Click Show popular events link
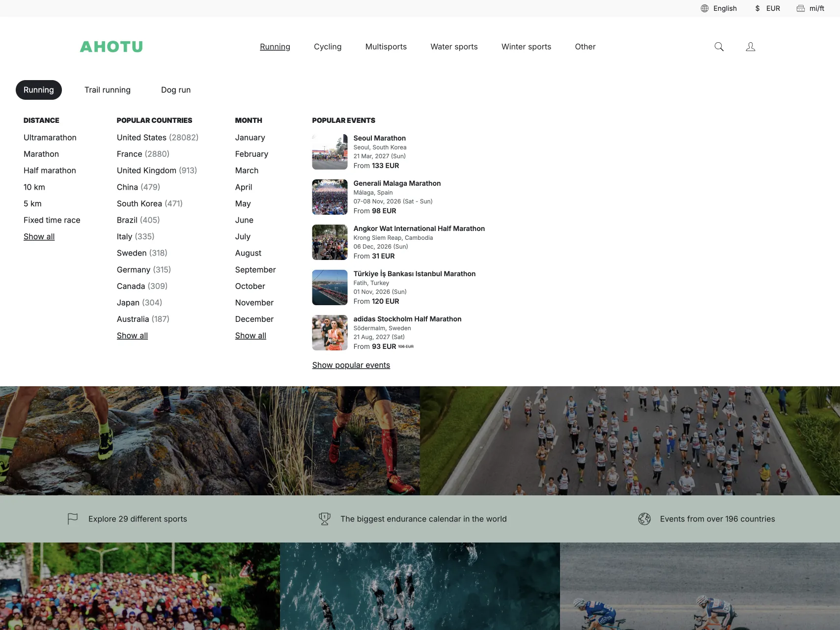The width and height of the screenshot is (840, 630). pyautogui.click(x=351, y=365)
